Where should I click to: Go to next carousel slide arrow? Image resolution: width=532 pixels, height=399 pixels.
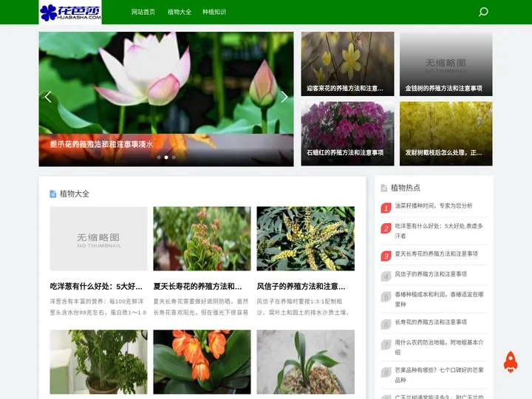click(x=284, y=97)
